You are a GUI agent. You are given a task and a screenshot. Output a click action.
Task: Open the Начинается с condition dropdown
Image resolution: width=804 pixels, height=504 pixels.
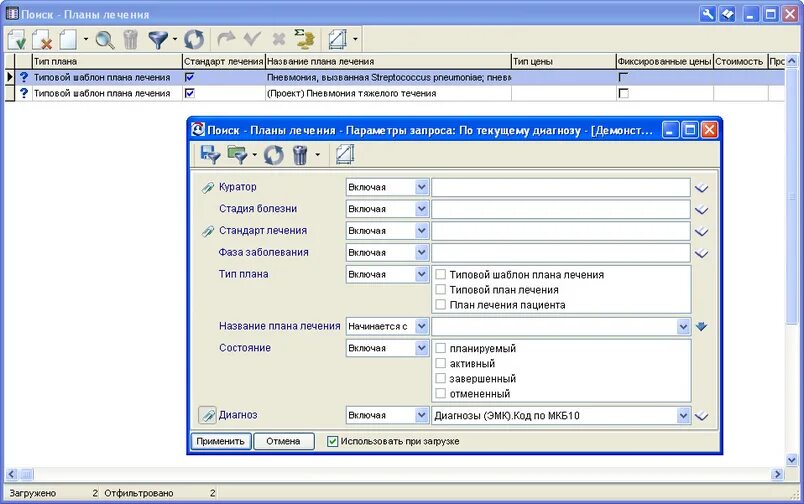421,326
